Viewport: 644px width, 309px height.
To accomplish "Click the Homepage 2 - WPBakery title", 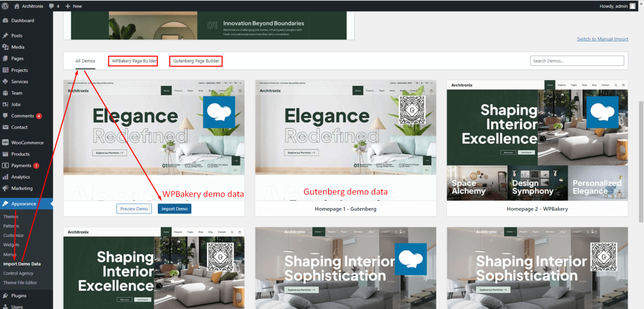I will [x=537, y=209].
